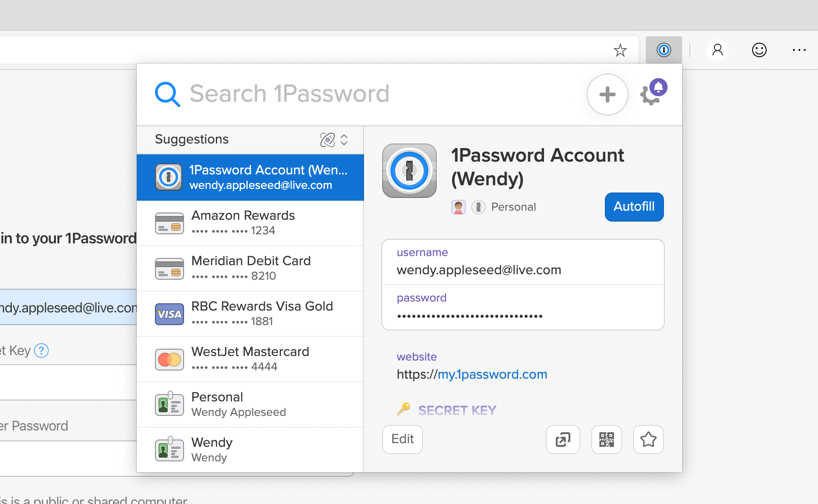Click the Personal vault avatar icon
Image resolution: width=818 pixels, height=504 pixels.
coord(459,207)
